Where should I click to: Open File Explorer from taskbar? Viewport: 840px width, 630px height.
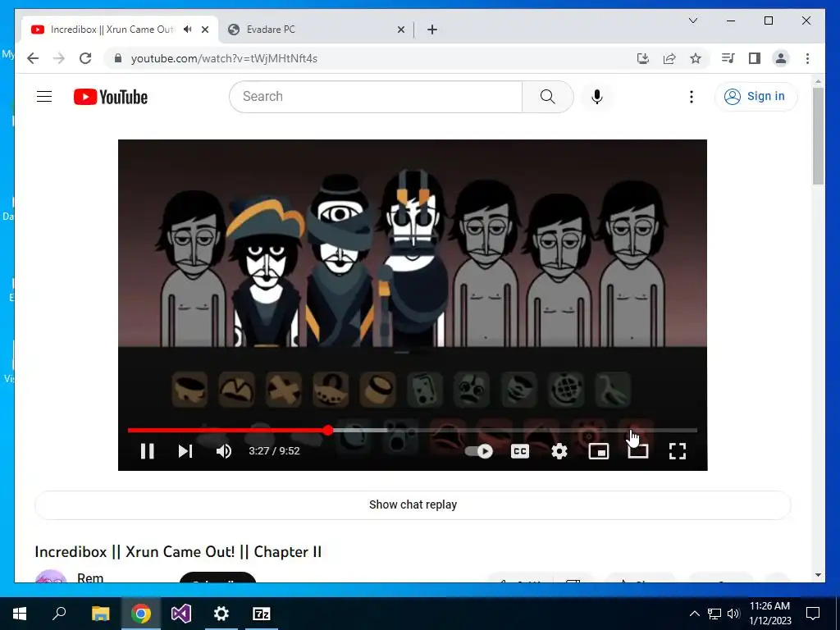click(x=100, y=614)
